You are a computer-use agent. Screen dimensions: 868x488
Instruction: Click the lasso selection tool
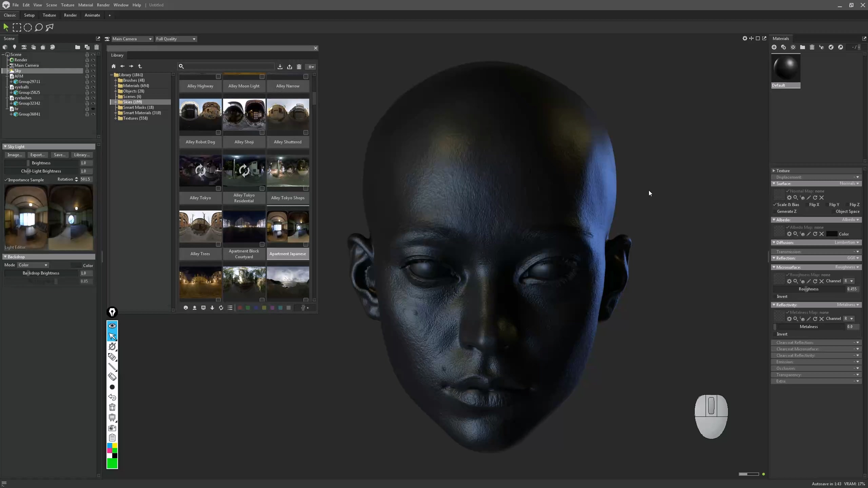pyautogui.click(x=39, y=27)
